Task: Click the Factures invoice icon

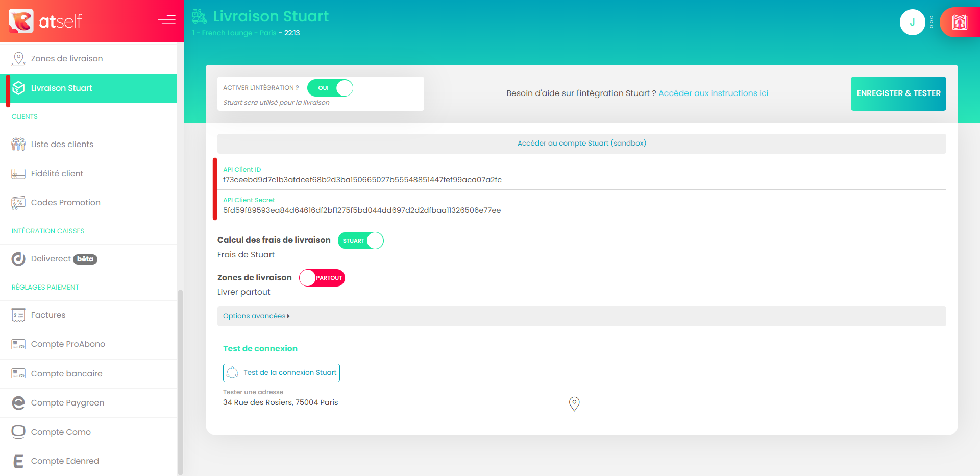Action: [x=18, y=315]
